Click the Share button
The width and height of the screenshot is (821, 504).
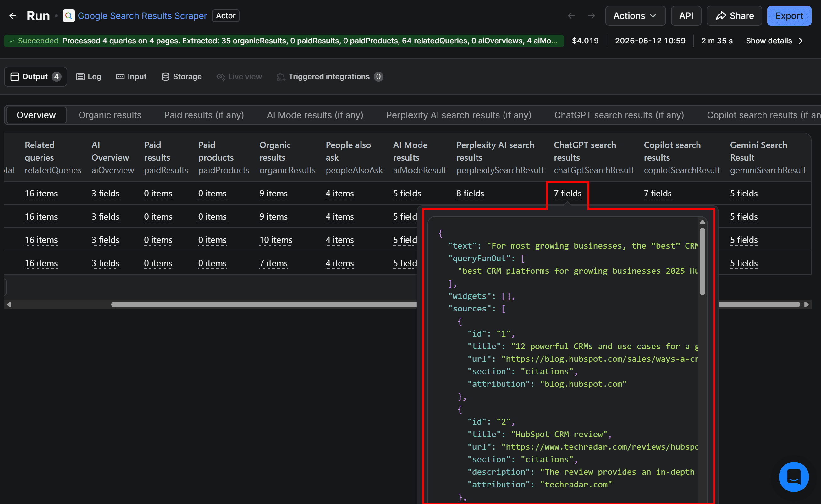coord(734,16)
